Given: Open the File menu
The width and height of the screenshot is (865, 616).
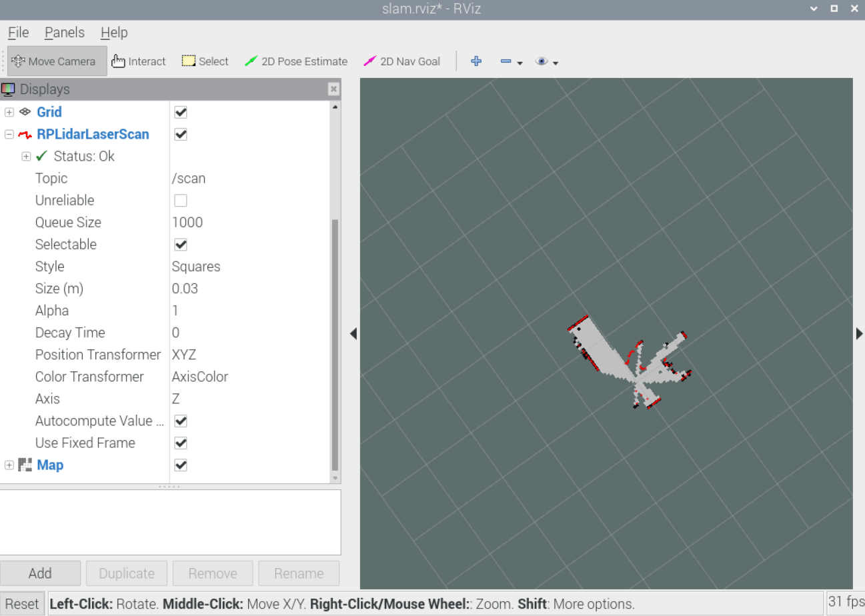Looking at the screenshot, I should tap(18, 32).
